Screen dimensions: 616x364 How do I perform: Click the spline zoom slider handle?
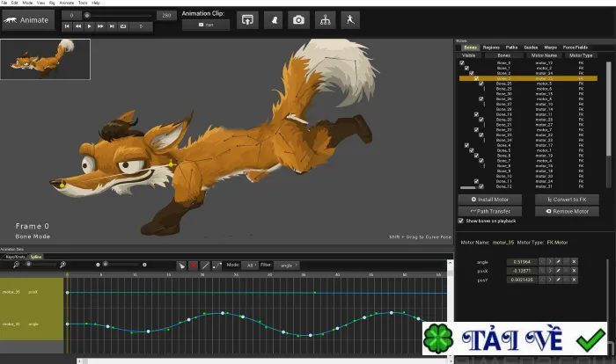pos(28,265)
